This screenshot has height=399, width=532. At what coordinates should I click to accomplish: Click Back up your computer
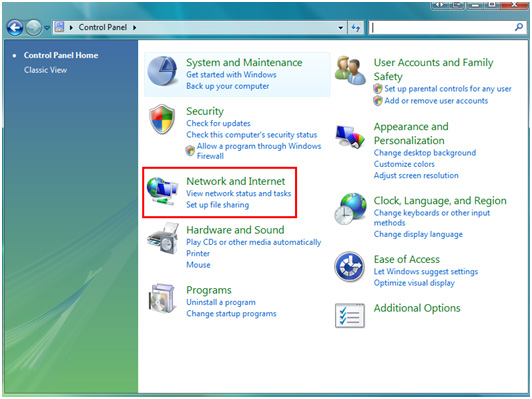(x=228, y=86)
